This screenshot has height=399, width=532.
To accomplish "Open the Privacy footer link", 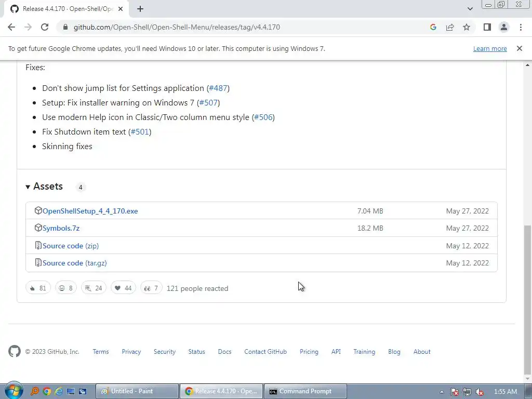I will [131, 352].
